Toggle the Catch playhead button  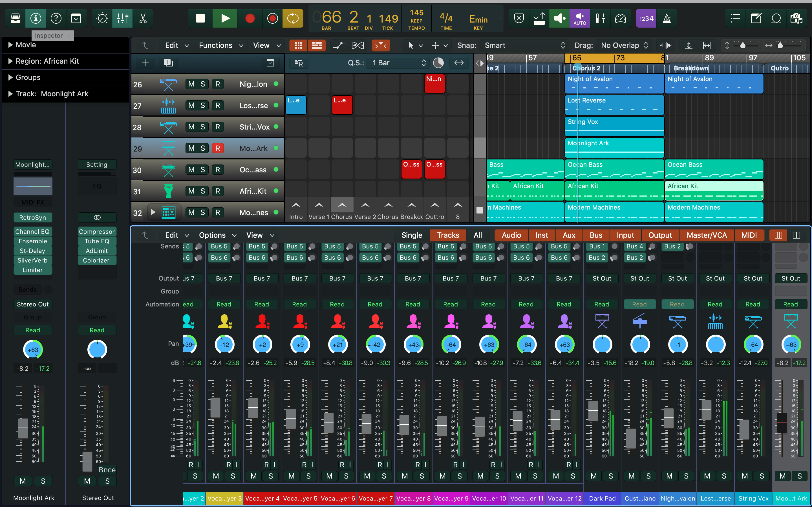(381, 45)
